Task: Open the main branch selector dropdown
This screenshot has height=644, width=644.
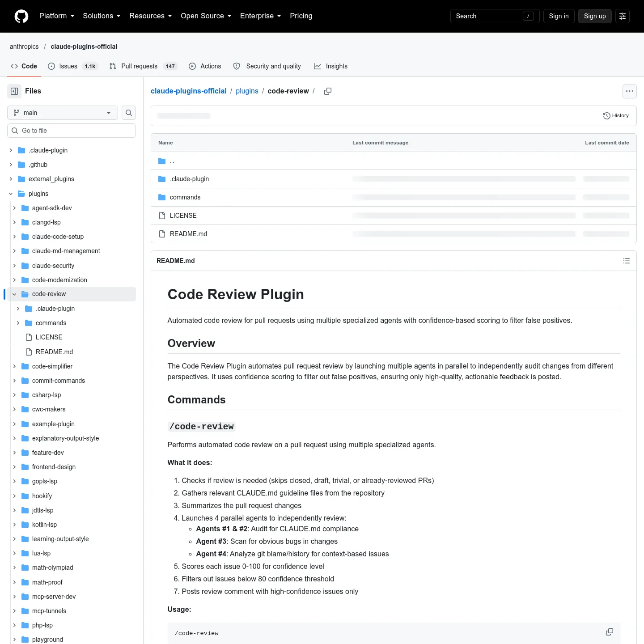Action: [63, 113]
